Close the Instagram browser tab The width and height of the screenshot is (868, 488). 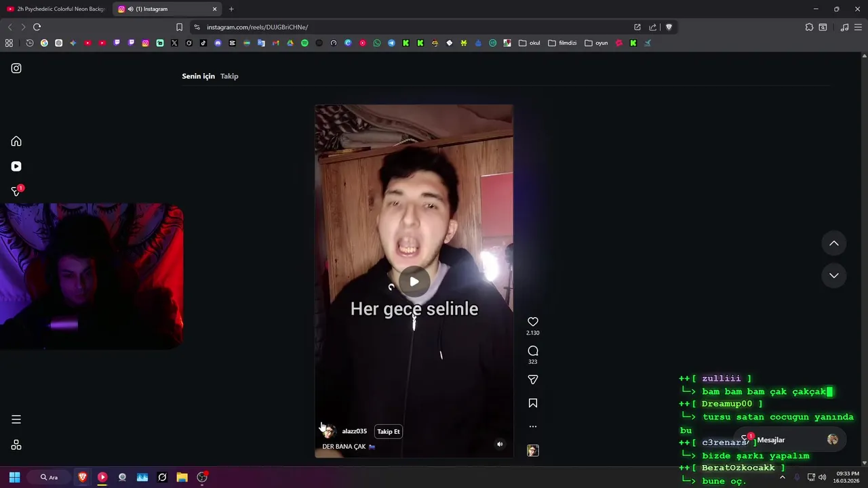point(215,9)
